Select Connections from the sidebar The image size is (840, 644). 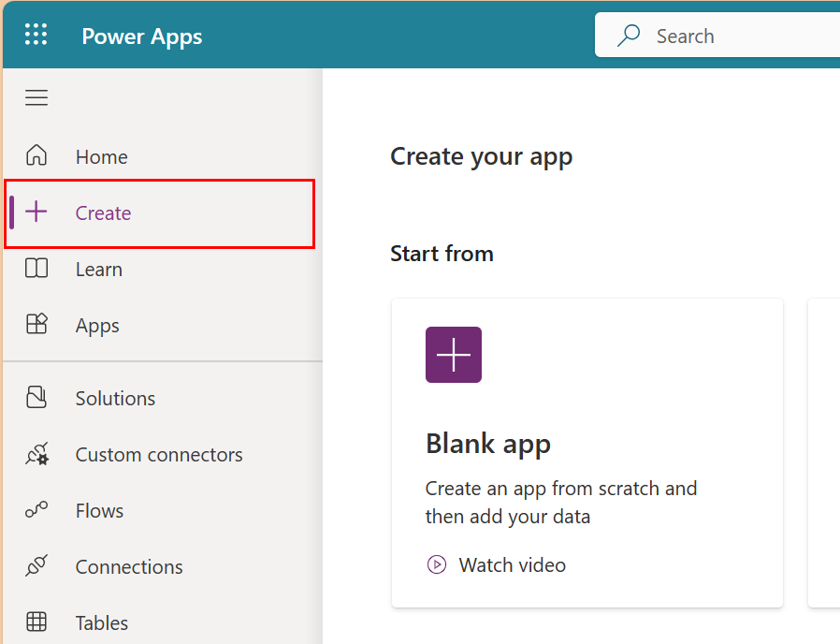coord(129,566)
